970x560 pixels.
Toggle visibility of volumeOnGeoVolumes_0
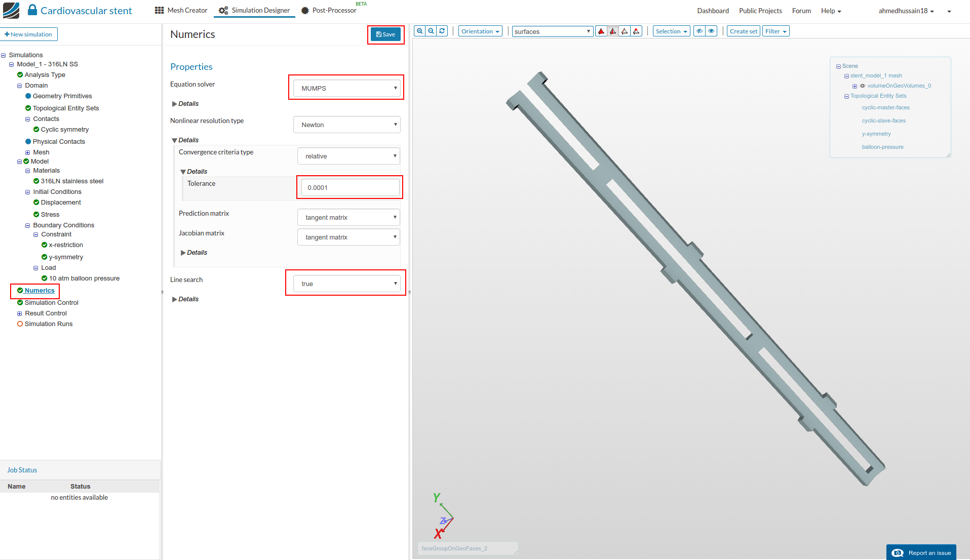pos(863,86)
